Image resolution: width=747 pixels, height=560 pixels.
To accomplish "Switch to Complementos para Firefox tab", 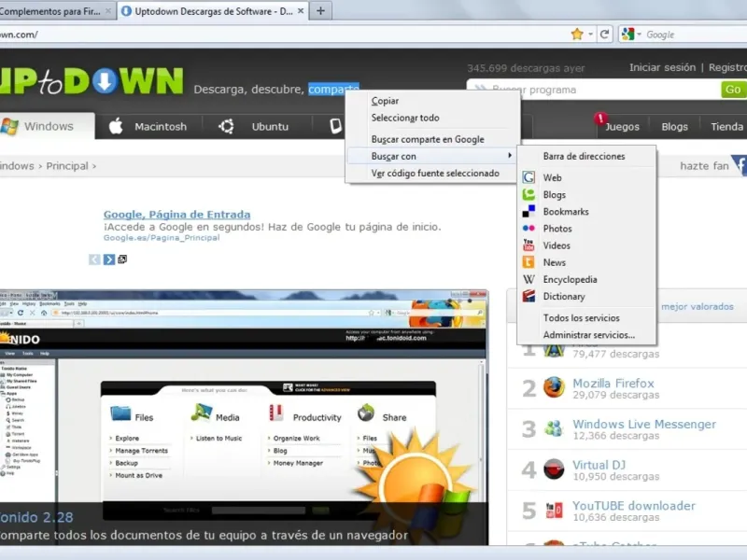I will tap(50, 11).
